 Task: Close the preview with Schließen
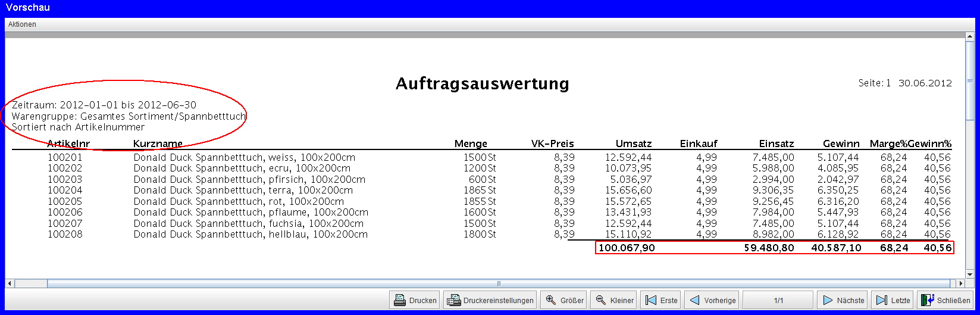click(x=945, y=300)
